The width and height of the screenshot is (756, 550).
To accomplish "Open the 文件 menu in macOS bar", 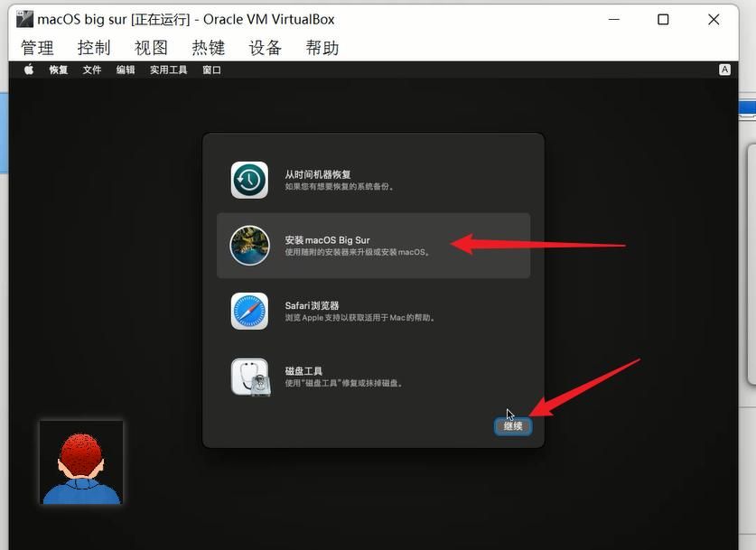I will pyautogui.click(x=92, y=70).
